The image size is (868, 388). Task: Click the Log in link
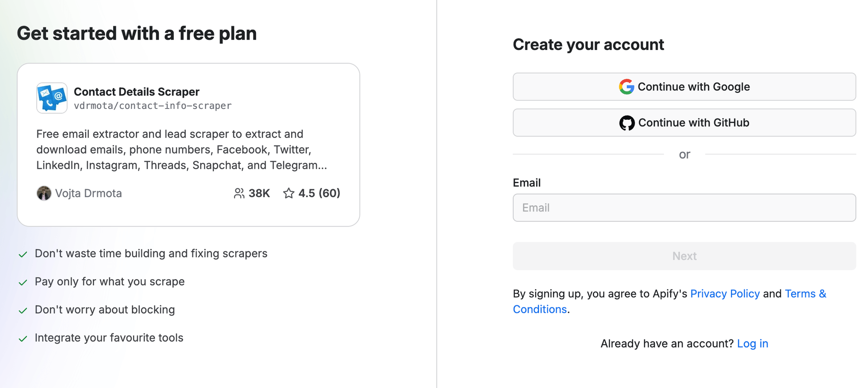pyautogui.click(x=753, y=343)
